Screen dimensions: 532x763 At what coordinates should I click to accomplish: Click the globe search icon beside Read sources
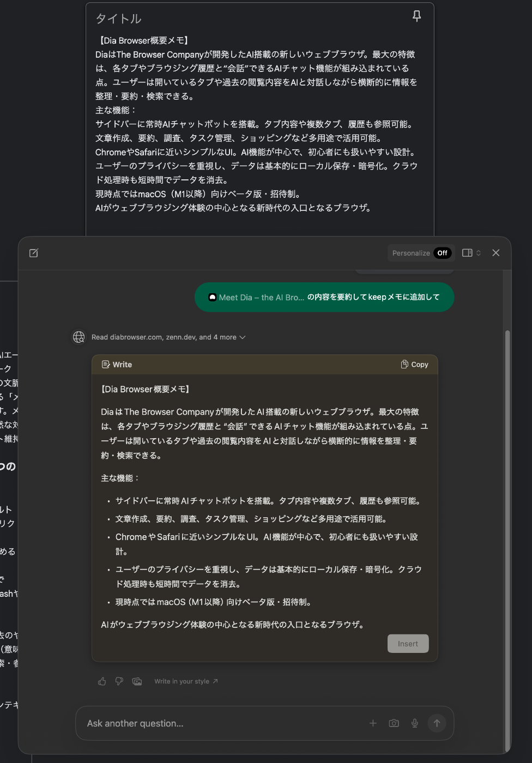point(79,337)
